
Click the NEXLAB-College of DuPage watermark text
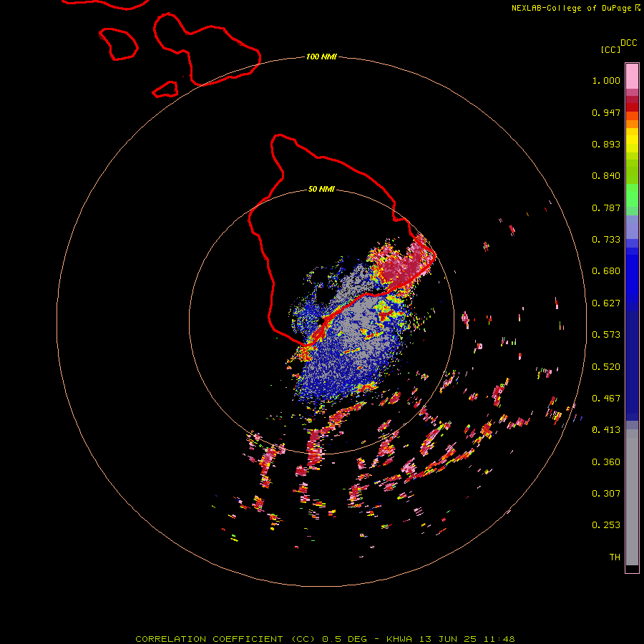[x=576, y=8]
